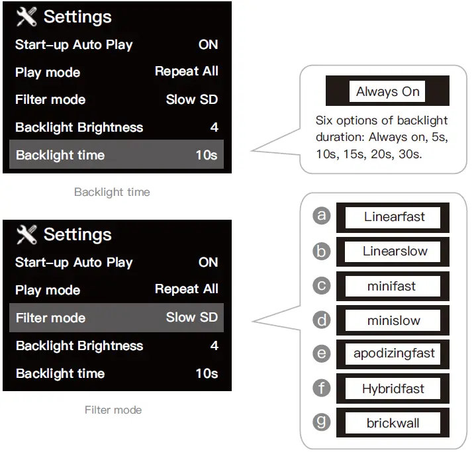Adjust Backlight Brightness value 4 in top panel

click(214, 127)
